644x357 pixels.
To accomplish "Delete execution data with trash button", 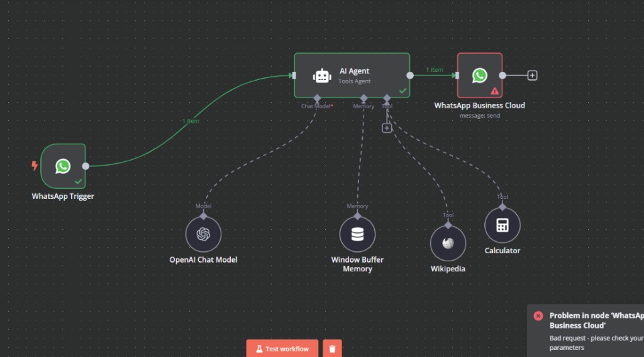I will (x=332, y=348).
